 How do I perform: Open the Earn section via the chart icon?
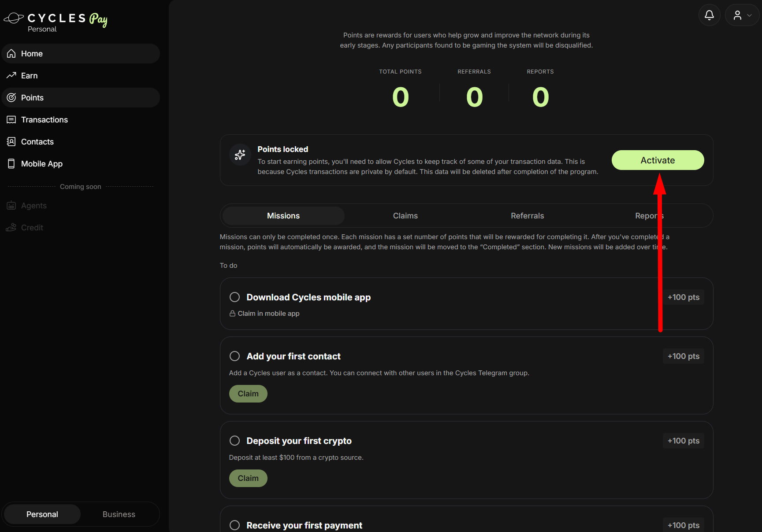tap(11, 76)
